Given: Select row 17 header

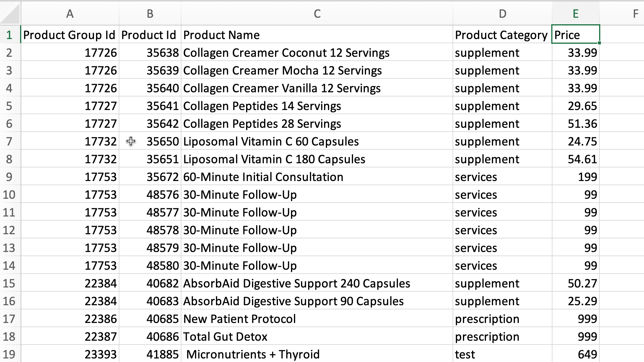Looking at the screenshot, I should point(10,319).
